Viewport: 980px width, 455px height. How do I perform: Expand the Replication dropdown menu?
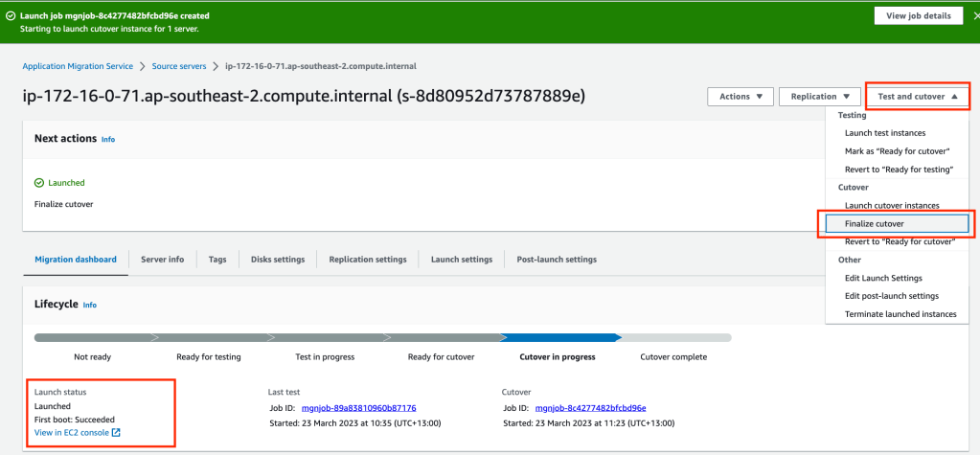(x=820, y=97)
